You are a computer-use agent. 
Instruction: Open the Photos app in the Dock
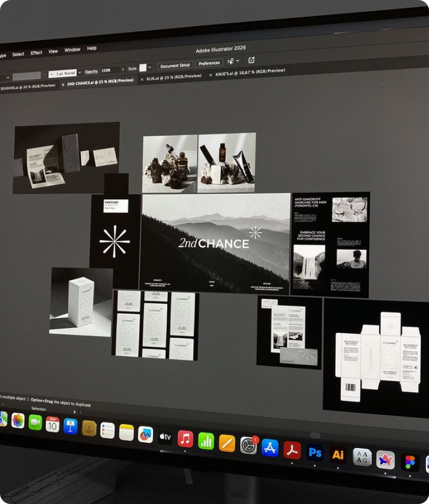coord(18,421)
